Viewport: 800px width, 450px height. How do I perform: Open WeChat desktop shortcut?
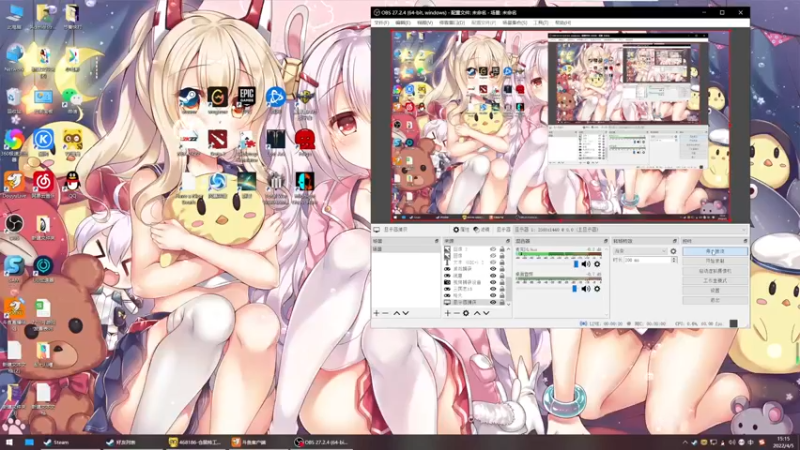tap(72, 101)
